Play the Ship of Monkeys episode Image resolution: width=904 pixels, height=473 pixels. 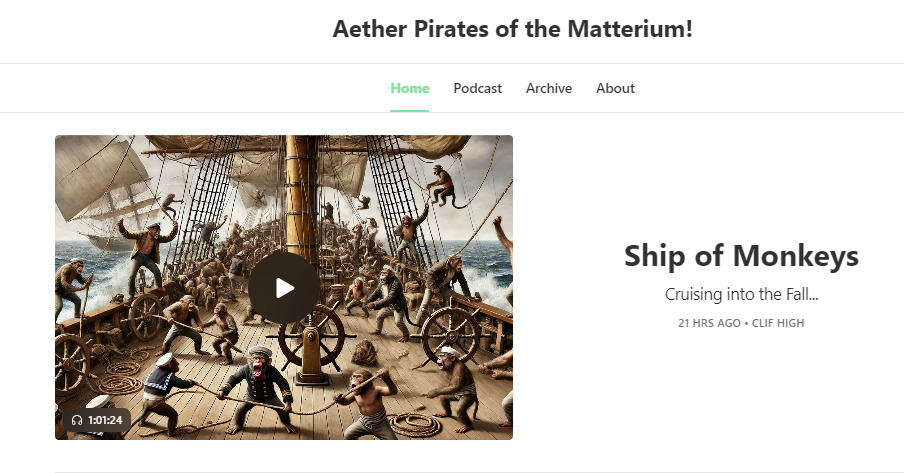(x=284, y=287)
